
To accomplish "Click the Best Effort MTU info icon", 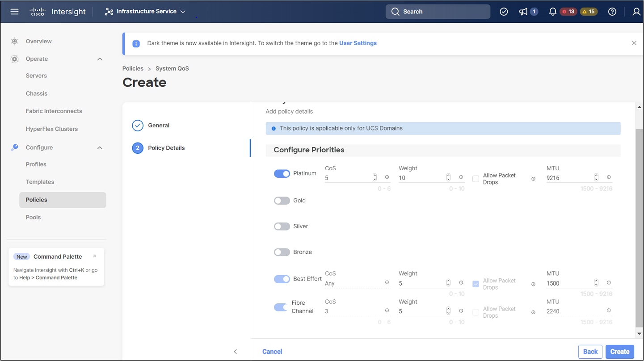I will 609,283.
